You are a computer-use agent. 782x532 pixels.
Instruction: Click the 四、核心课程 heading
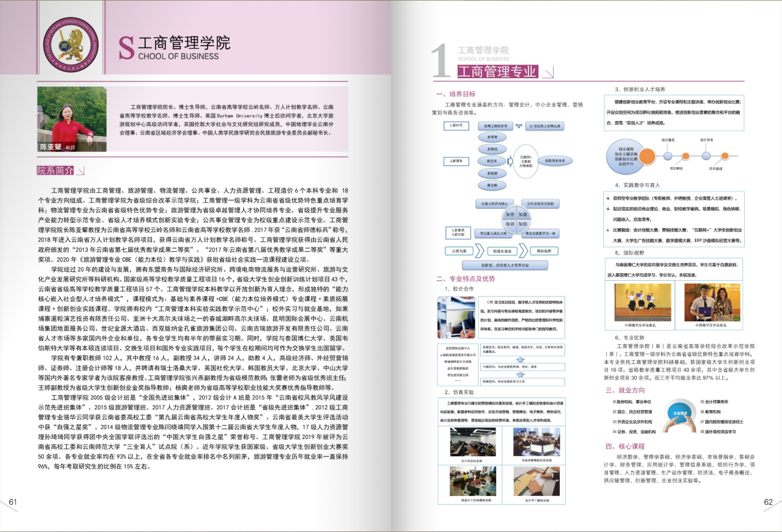pos(625,446)
